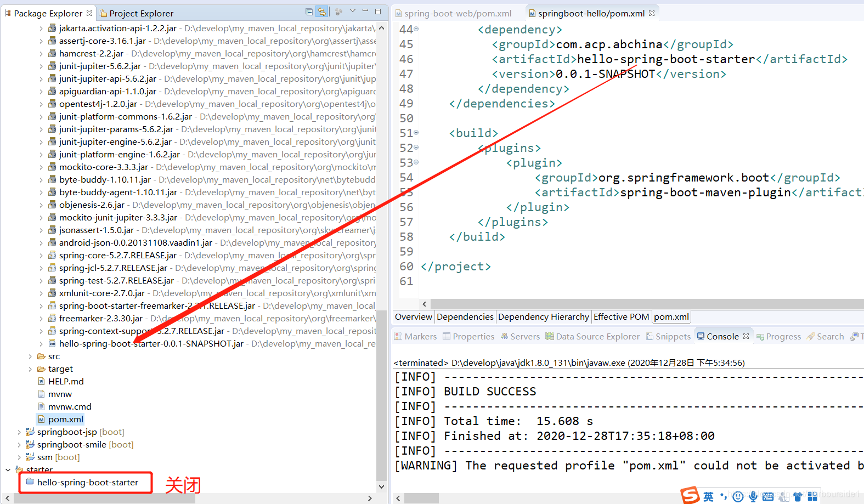
Task: Expand the ssm project
Action: click(x=19, y=457)
